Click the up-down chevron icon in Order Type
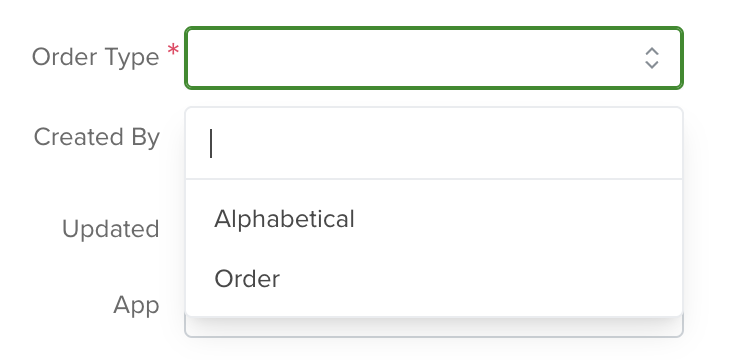 click(x=651, y=58)
